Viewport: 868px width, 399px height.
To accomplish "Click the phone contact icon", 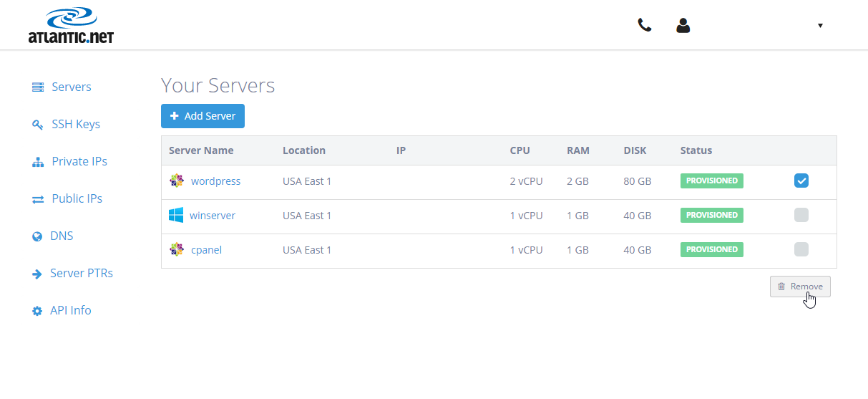I will [x=645, y=25].
